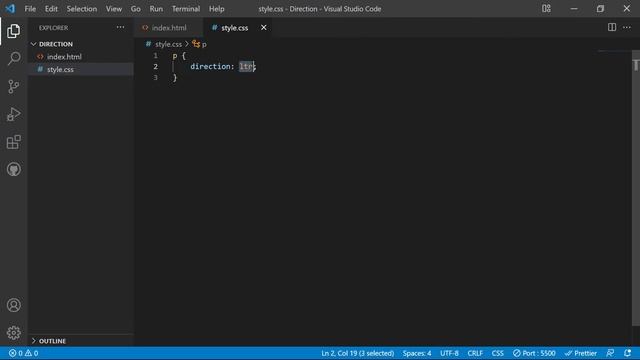This screenshot has width=640, height=360.
Task: Click the closing brace on line 3
Action: point(175,77)
